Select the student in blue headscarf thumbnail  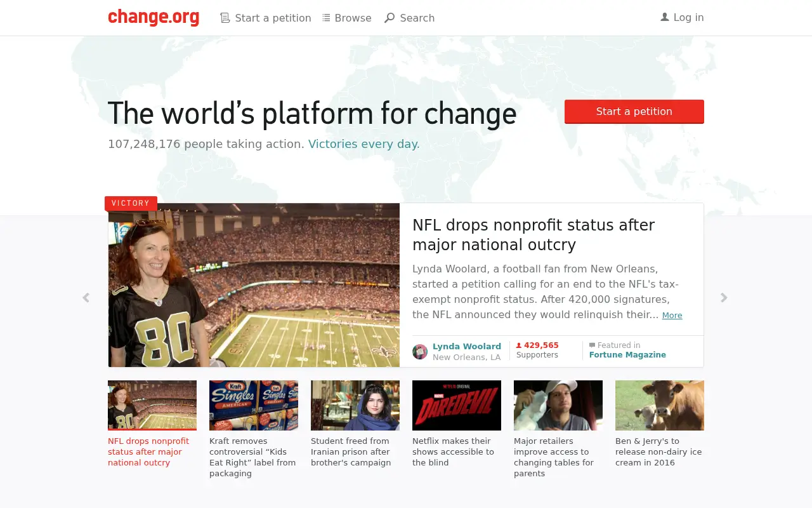click(x=355, y=405)
